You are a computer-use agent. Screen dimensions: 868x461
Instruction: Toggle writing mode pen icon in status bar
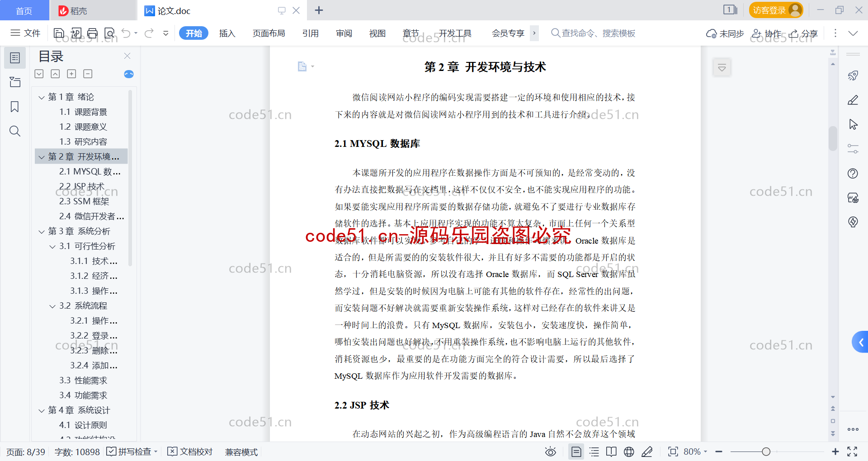647,452
